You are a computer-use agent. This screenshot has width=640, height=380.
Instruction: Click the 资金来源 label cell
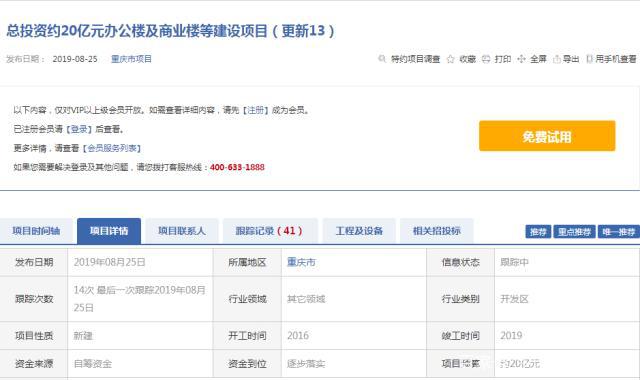pyautogui.click(x=34, y=363)
